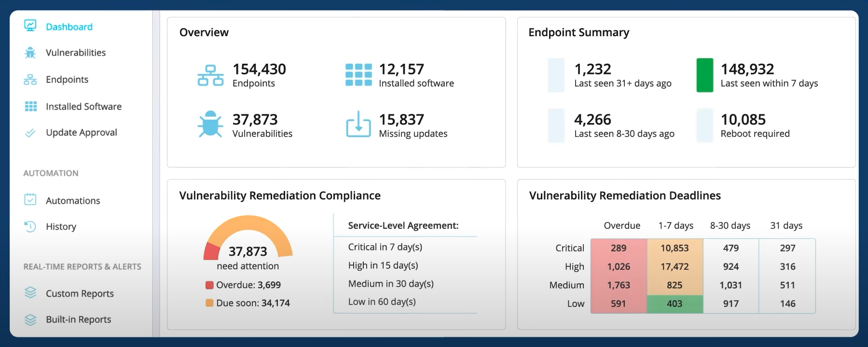
Task: Click the Update Approval checkmark icon
Action: coord(30,133)
